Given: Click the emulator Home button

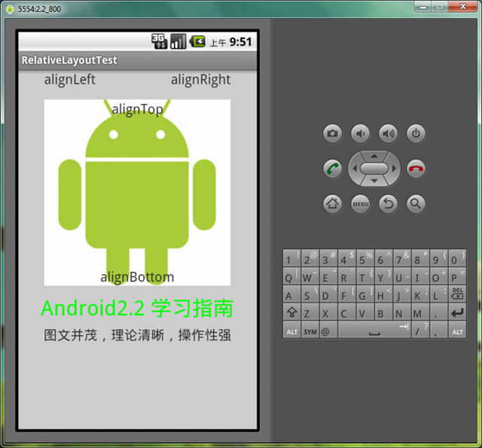Looking at the screenshot, I should [x=333, y=204].
